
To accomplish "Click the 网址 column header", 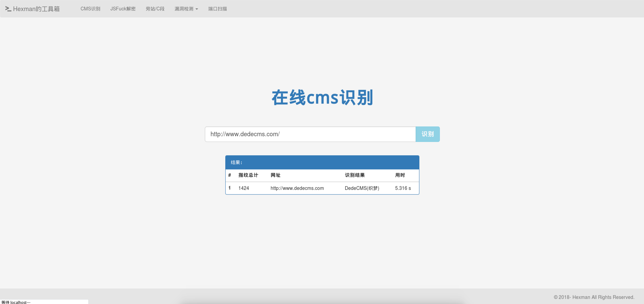I will [275, 175].
